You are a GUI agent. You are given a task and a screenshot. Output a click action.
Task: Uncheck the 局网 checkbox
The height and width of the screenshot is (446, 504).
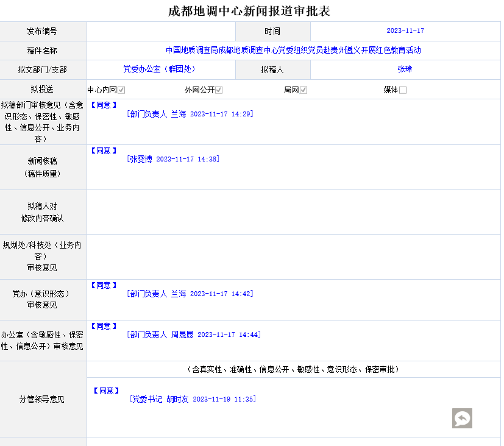pyautogui.click(x=303, y=90)
